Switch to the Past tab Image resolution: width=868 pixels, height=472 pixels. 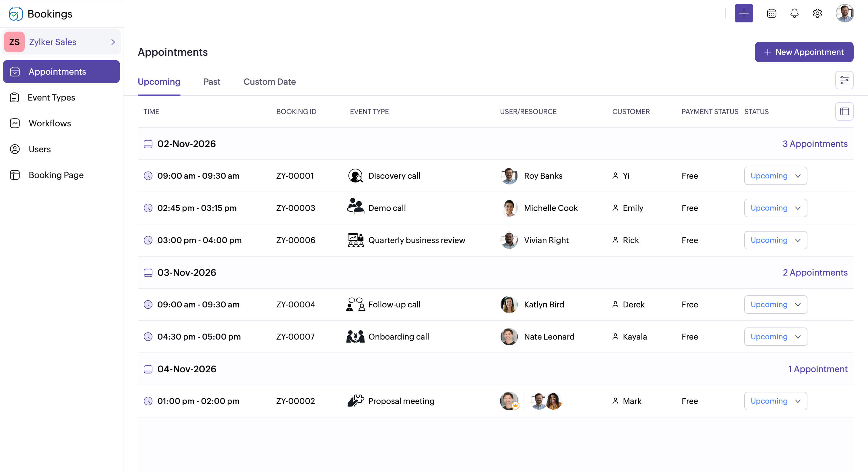[x=212, y=82]
